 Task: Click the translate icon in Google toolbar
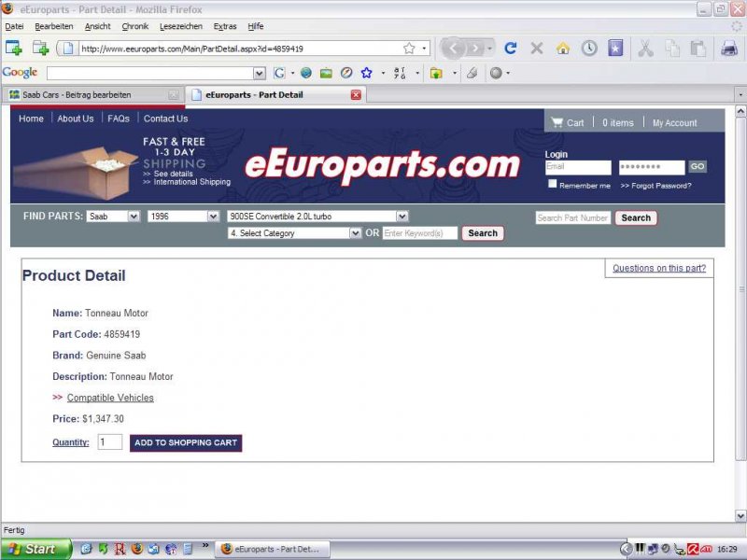click(400, 73)
